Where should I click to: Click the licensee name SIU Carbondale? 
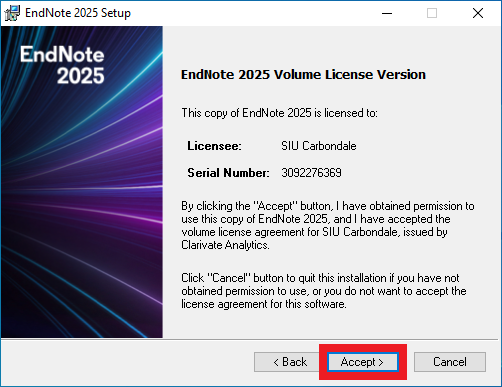[x=319, y=146]
